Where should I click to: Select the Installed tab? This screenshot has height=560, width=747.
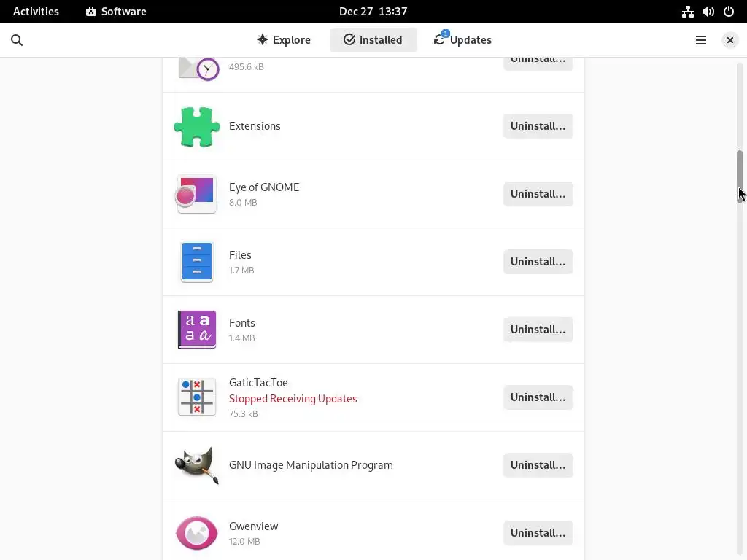click(373, 40)
